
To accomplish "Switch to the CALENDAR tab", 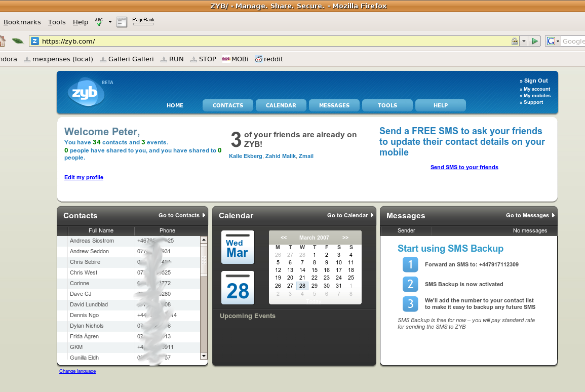I will pyautogui.click(x=281, y=105).
